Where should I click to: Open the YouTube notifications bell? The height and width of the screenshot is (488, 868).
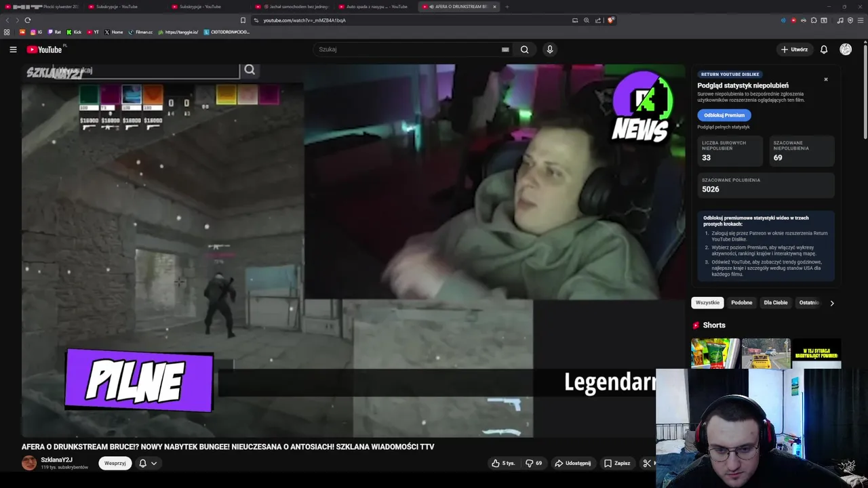(x=824, y=49)
